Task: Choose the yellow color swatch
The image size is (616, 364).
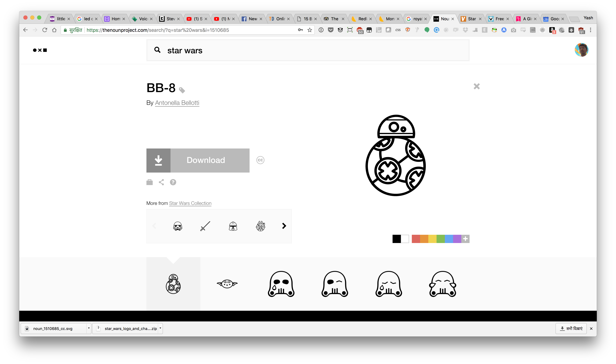Action: point(432,239)
